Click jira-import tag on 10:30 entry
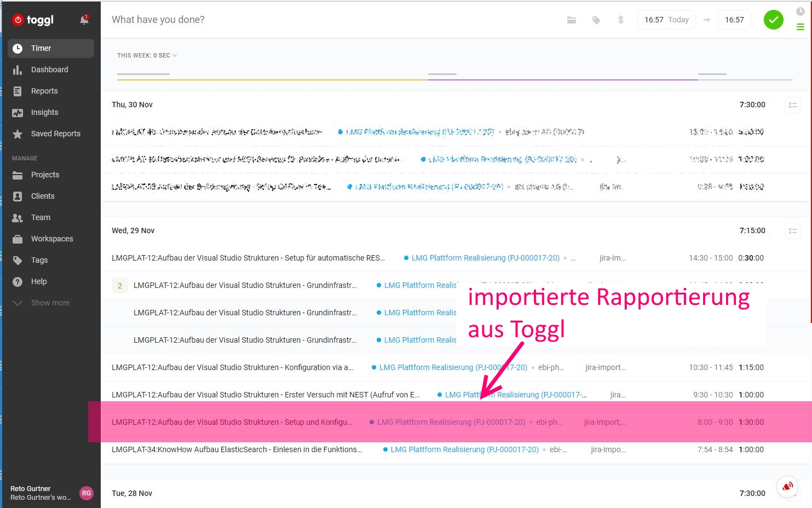Viewport: 812px width, 508px height. 606,367
